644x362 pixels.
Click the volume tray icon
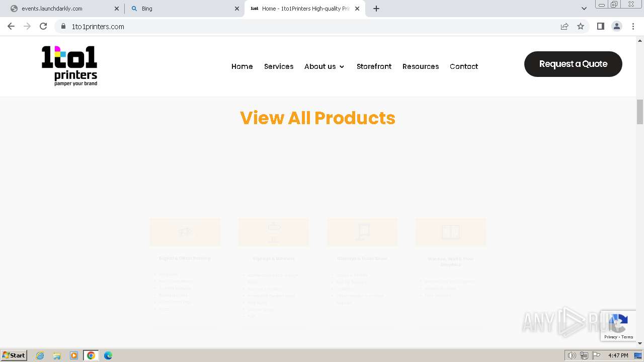[572, 355]
